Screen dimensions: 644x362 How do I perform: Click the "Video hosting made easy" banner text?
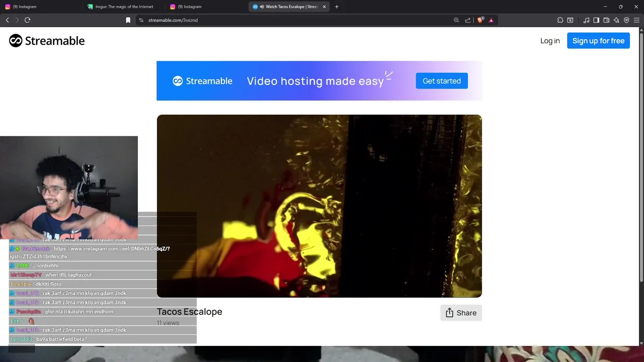[315, 81]
